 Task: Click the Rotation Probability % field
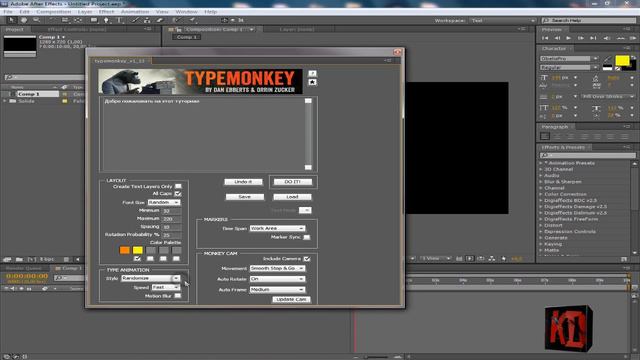pos(171,235)
